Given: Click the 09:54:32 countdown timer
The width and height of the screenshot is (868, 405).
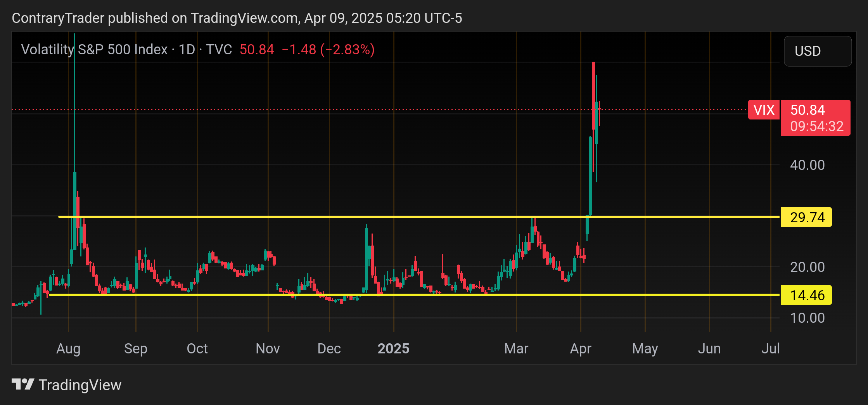Looking at the screenshot, I should [x=817, y=126].
